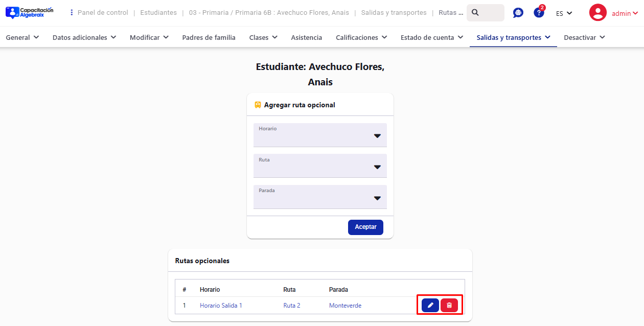Image resolution: width=644 pixels, height=326 pixels.
Task: Open the Monteverde stop link
Action: coord(345,306)
